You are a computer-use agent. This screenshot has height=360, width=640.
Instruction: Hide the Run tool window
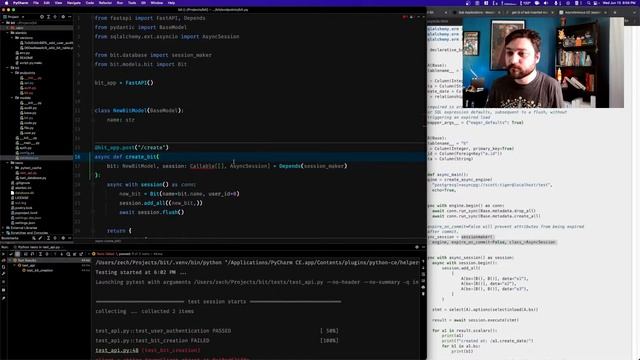coord(423,247)
